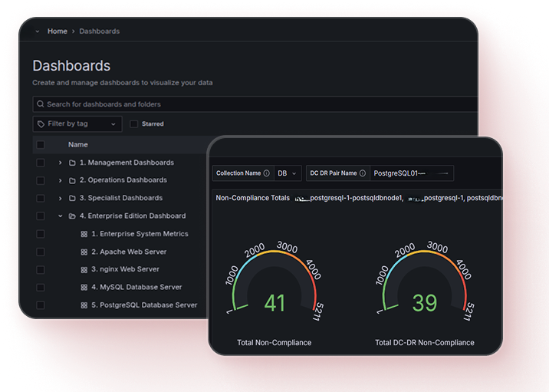The height and width of the screenshot is (392, 549).
Task: Click the Dashboards page heading
Action: (x=71, y=66)
